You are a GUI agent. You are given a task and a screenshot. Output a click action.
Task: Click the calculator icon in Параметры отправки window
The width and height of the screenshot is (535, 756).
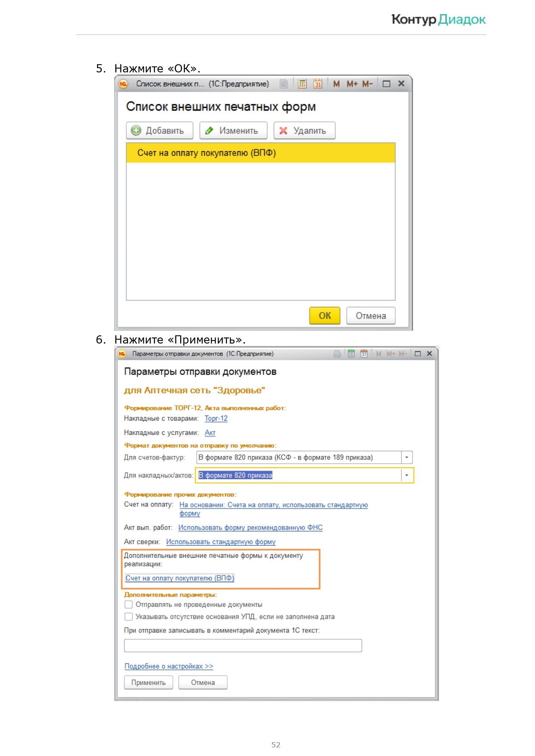351,354
